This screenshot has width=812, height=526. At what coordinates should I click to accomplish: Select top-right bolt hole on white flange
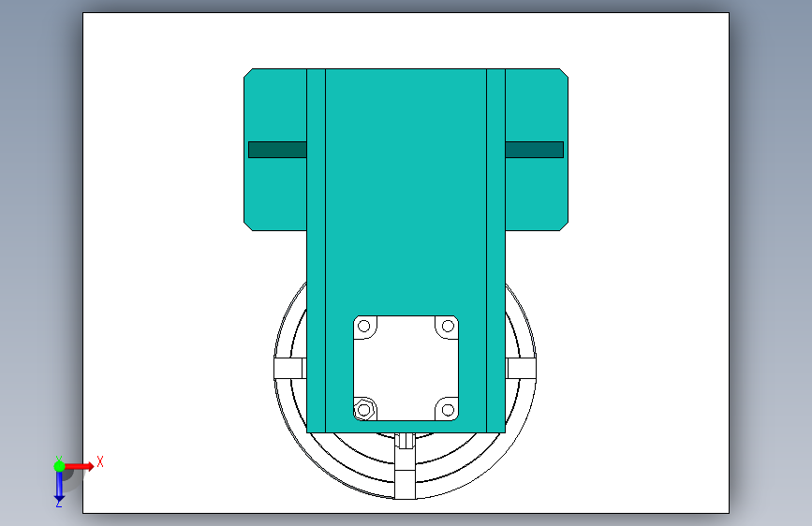tap(448, 326)
